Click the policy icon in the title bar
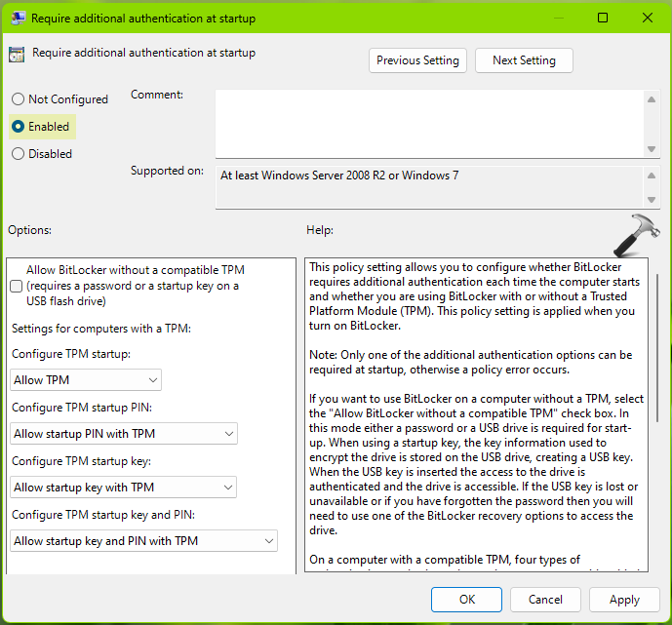Screen dimensions: 672x625 [x=16, y=18]
